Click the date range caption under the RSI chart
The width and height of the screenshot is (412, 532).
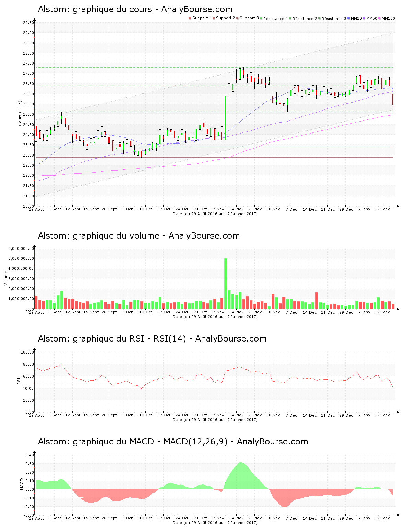pos(215,420)
